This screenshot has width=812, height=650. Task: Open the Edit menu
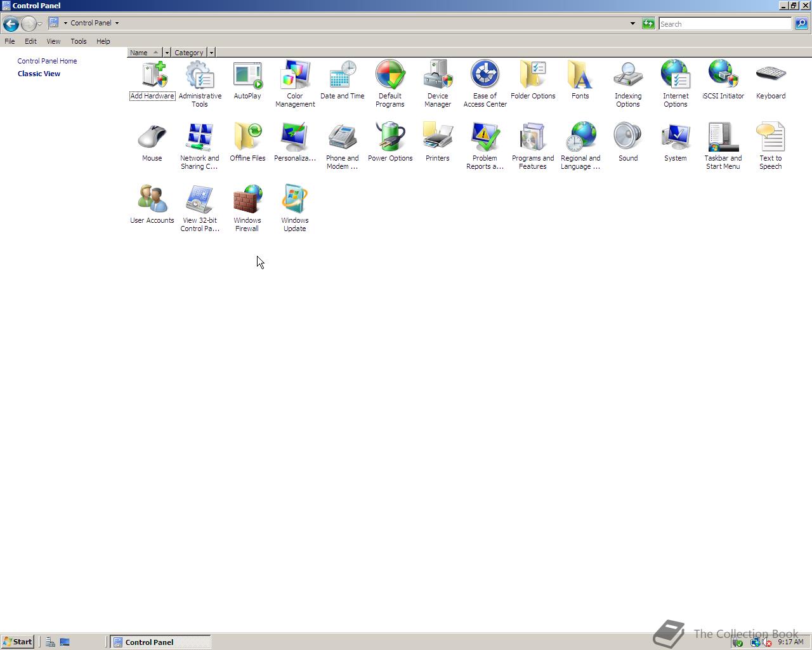30,41
